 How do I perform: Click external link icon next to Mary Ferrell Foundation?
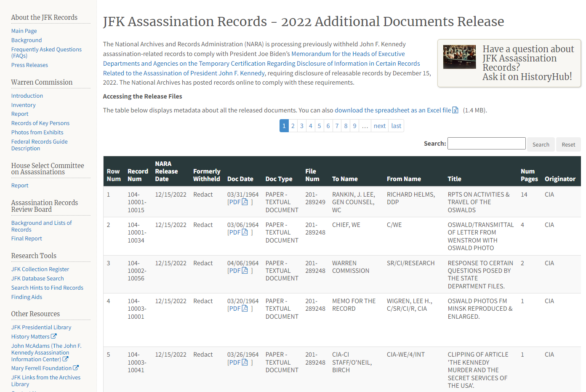pos(76,368)
